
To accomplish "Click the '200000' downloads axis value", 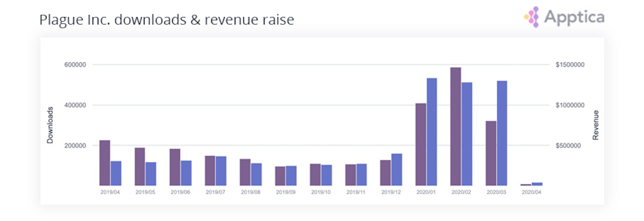I will coord(75,146).
